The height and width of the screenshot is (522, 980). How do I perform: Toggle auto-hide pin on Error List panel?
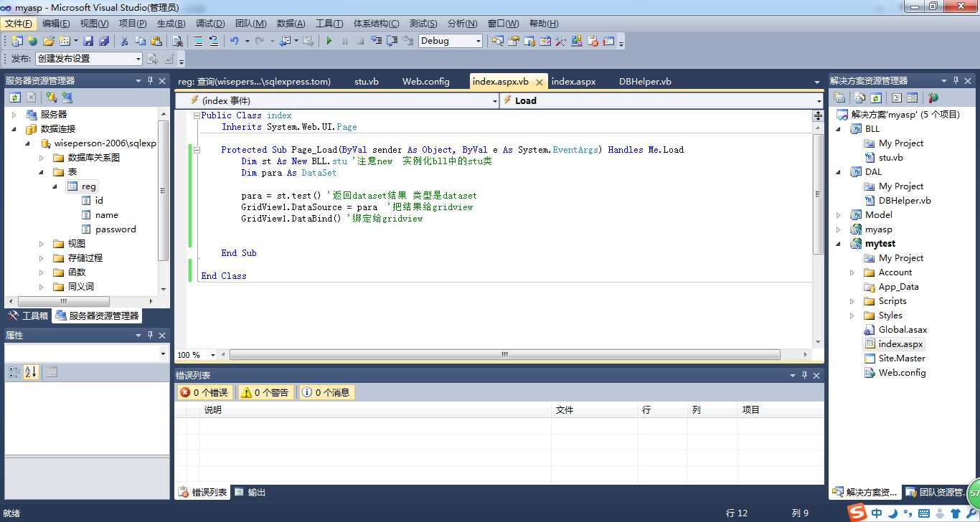click(804, 375)
